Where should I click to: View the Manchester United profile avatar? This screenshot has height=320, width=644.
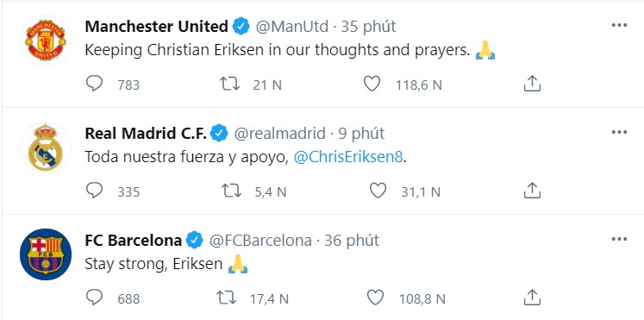(x=46, y=40)
